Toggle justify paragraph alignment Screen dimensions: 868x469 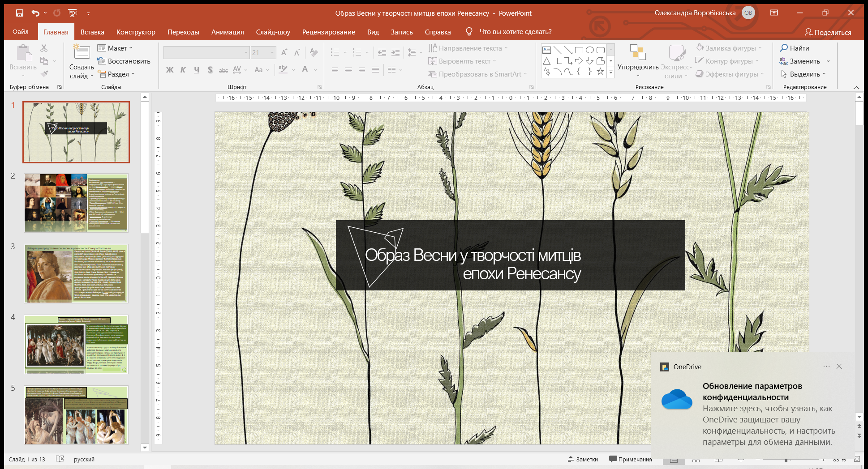(x=375, y=70)
